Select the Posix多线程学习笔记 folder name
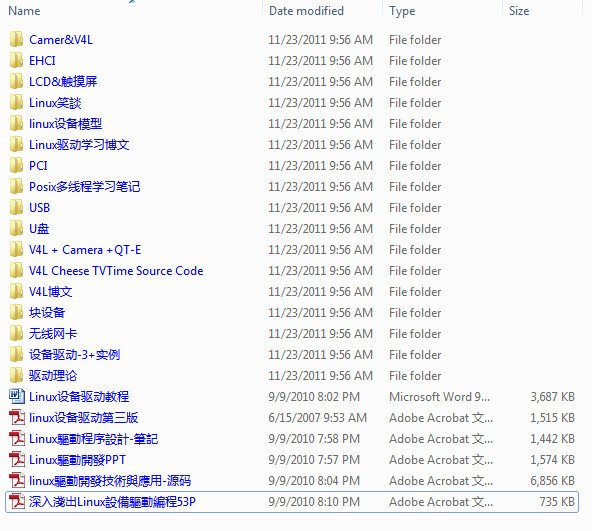The image size is (592, 531). pos(85,187)
